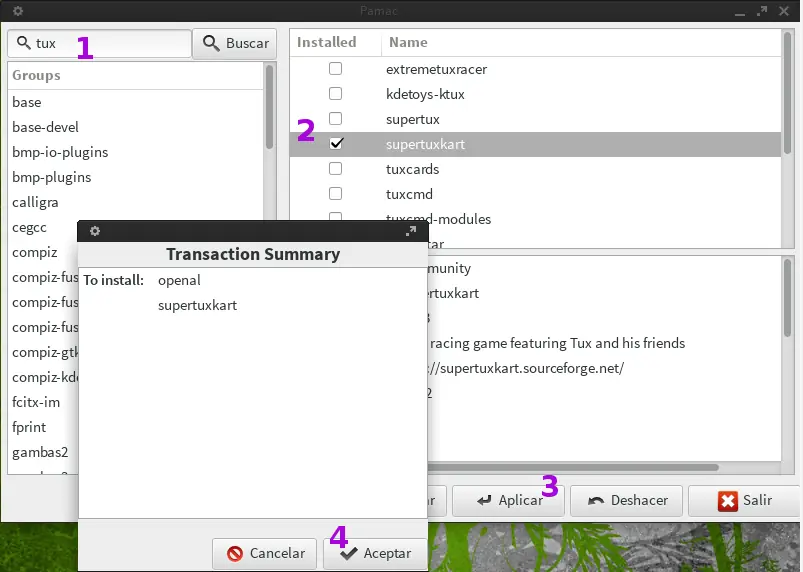The width and height of the screenshot is (803, 572).
Task: Select the tuxcards package name
Action: [412, 170]
